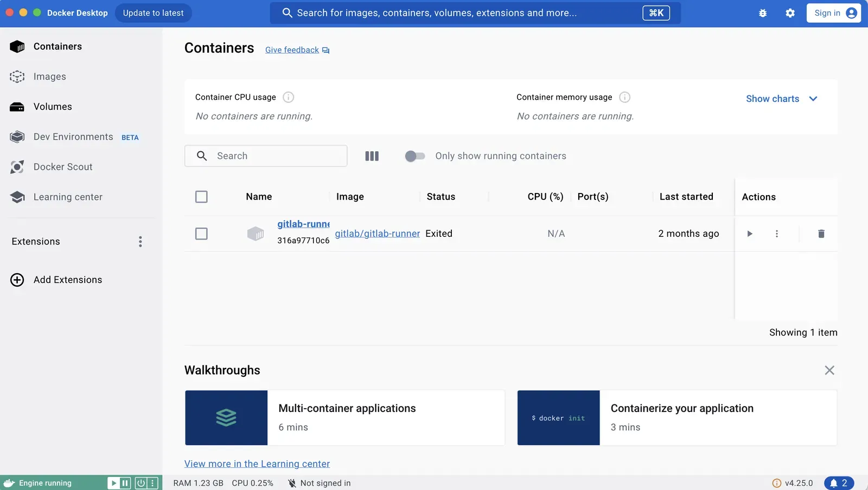Open the column visibility icon above the list
Image resolution: width=868 pixels, height=490 pixels.
[x=372, y=156]
